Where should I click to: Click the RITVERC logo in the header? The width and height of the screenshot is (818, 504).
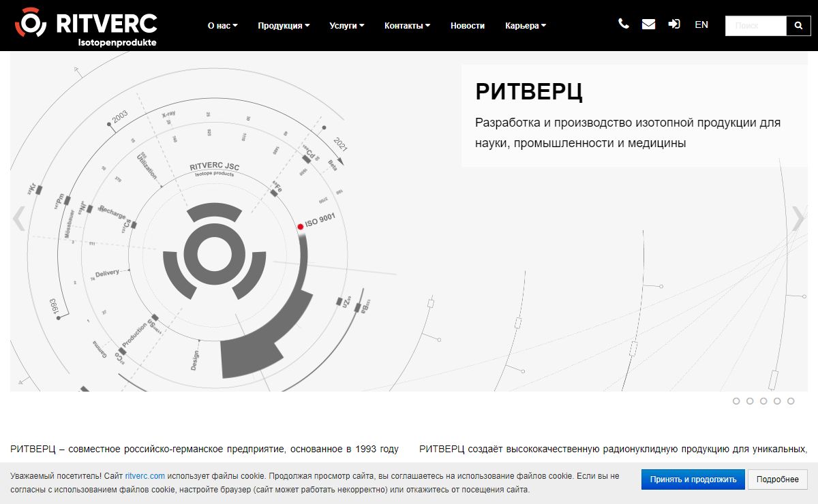(86, 27)
